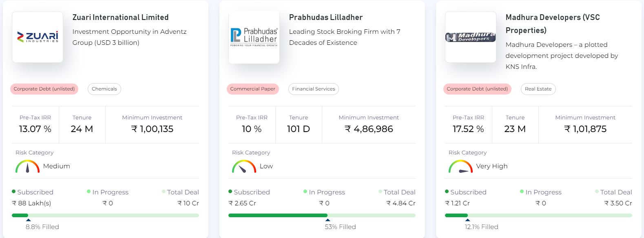Click Prabhudas Lilladher subscription progress bar

322,215
